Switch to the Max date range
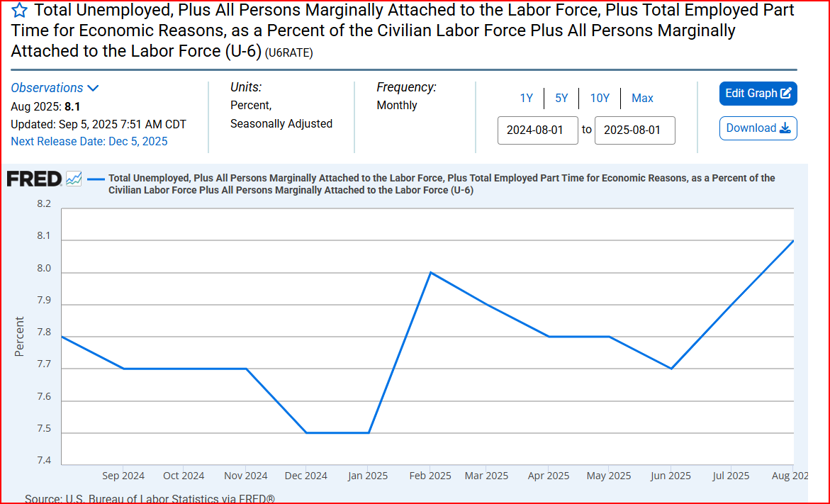Viewport: 830px width, 504px height. 642,98
